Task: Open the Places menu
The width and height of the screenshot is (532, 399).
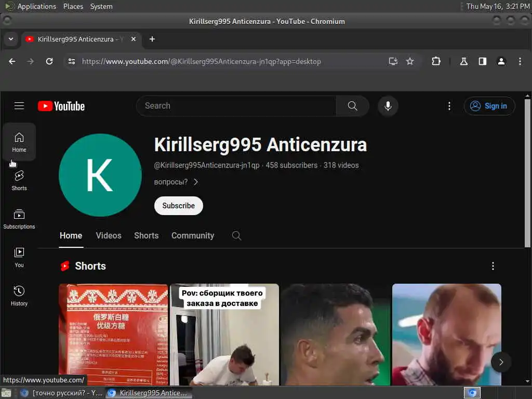Action: [73, 6]
